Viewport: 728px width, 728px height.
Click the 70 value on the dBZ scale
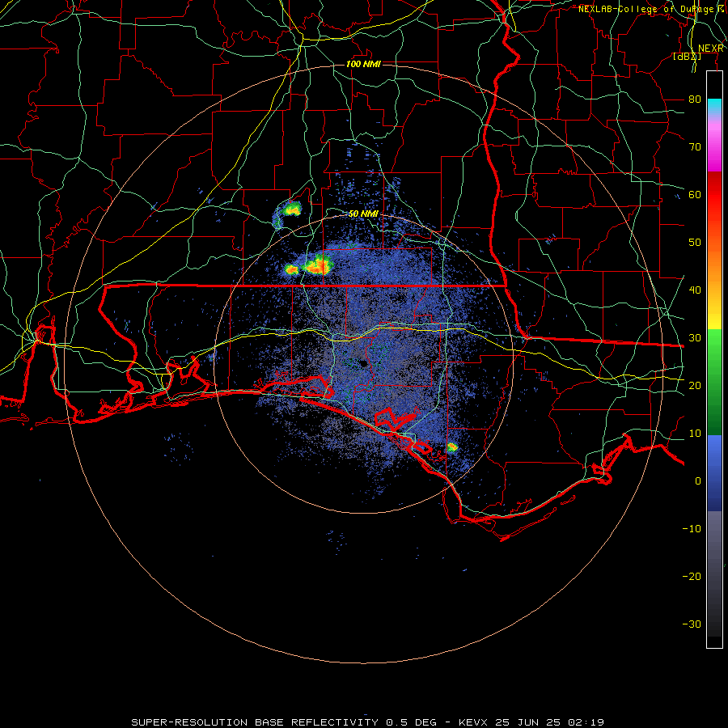695,147
